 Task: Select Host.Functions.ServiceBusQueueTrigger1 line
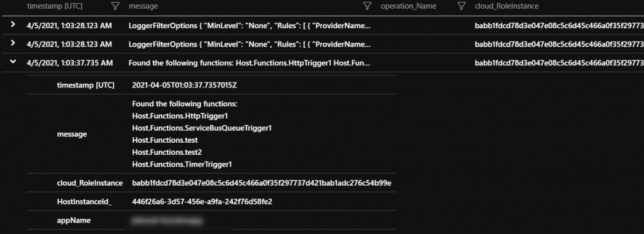pyautogui.click(x=202, y=128)
